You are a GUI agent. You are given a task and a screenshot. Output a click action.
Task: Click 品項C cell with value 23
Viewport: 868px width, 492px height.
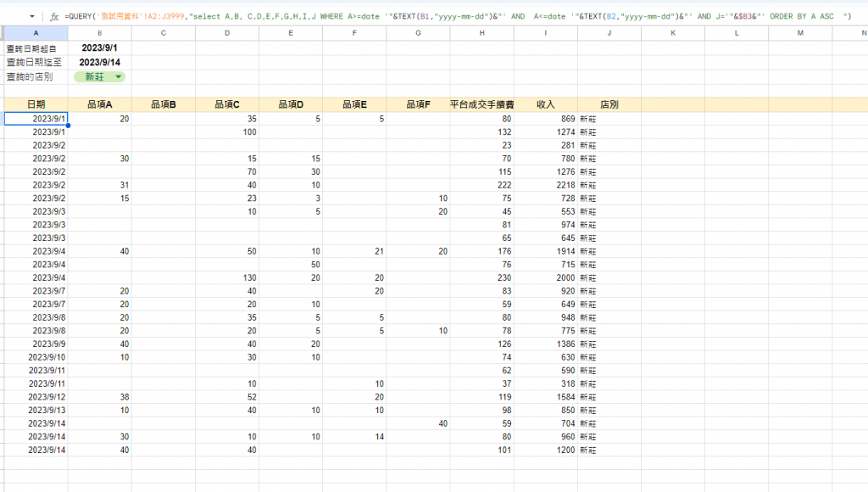[227, 198]
